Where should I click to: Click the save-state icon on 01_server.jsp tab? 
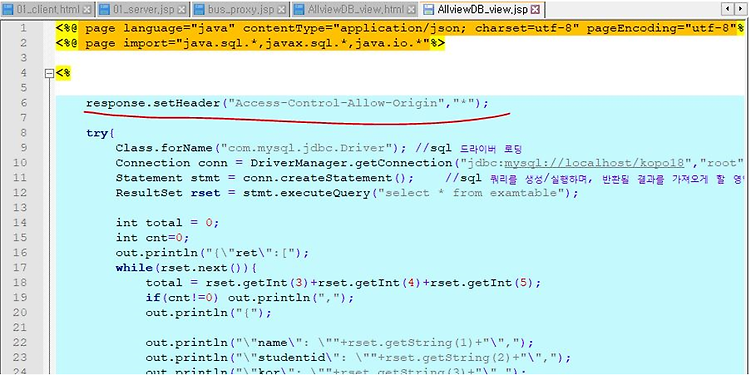pos(104,9)
